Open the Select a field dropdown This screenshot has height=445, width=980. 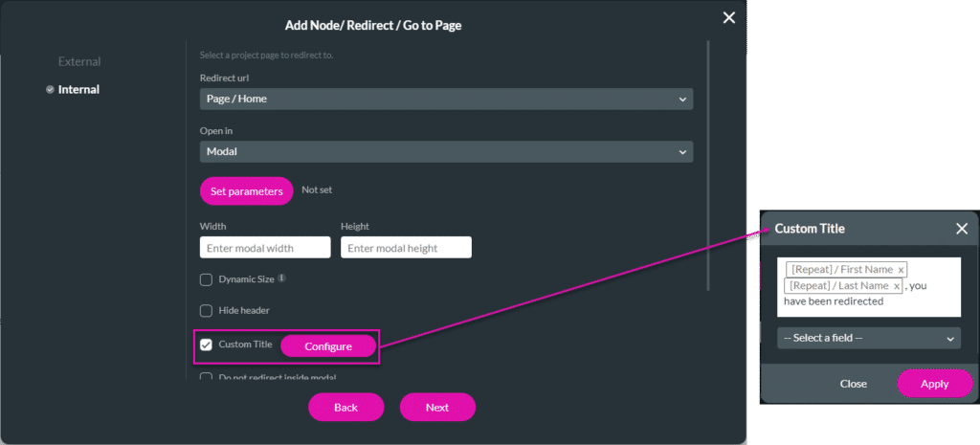pos(869,338)
